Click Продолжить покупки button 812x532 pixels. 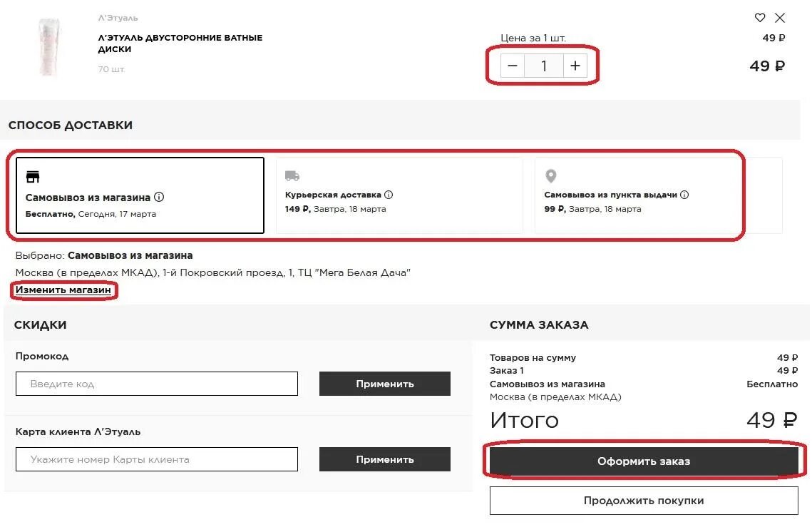click(644, 501)
